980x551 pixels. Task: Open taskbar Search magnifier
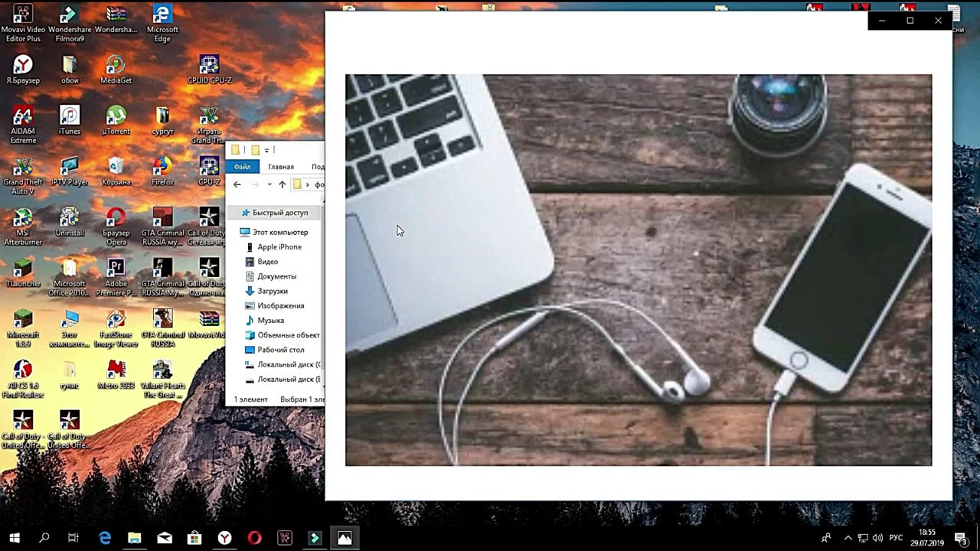pyautogui.click(x=44, y=538)
